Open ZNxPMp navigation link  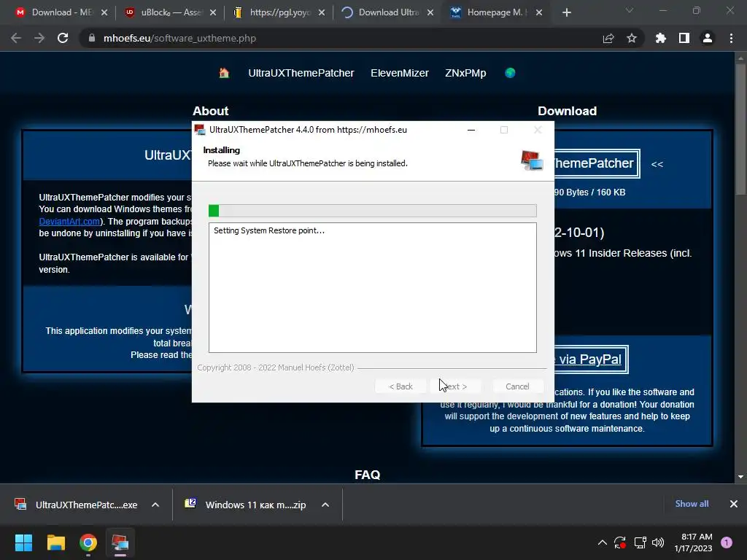click(x=465, y=73)
